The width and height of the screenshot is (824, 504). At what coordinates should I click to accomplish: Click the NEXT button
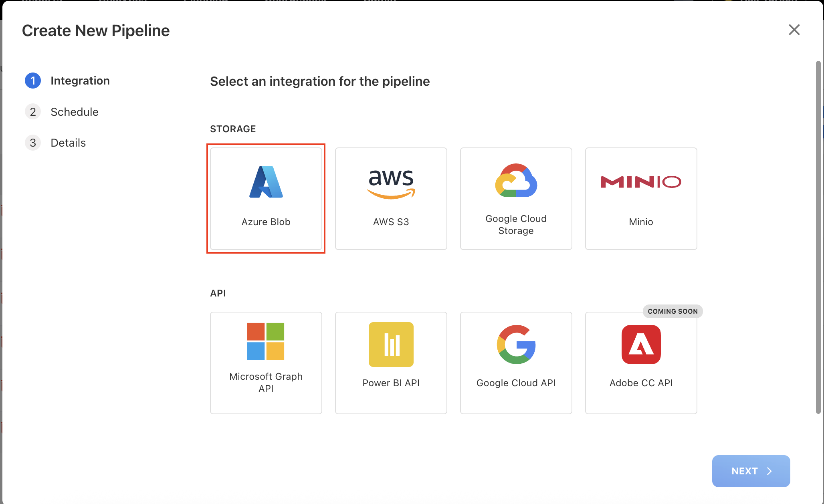coord(751,471)
